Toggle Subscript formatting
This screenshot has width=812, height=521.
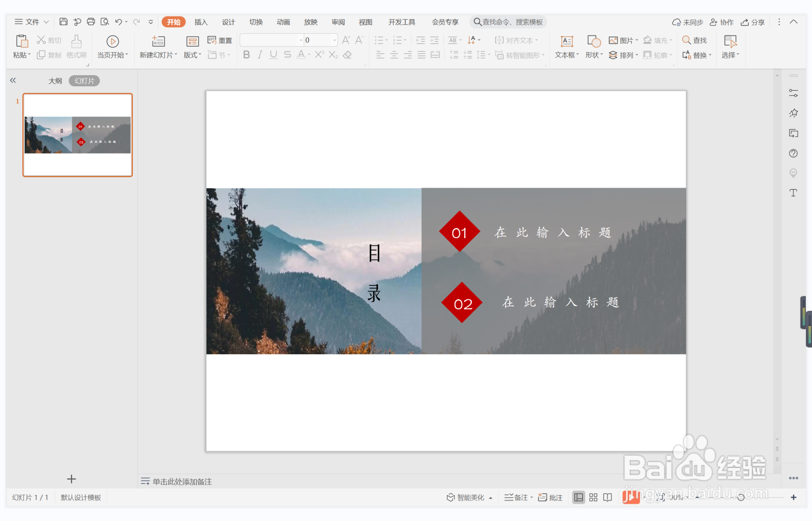[333, 55]
